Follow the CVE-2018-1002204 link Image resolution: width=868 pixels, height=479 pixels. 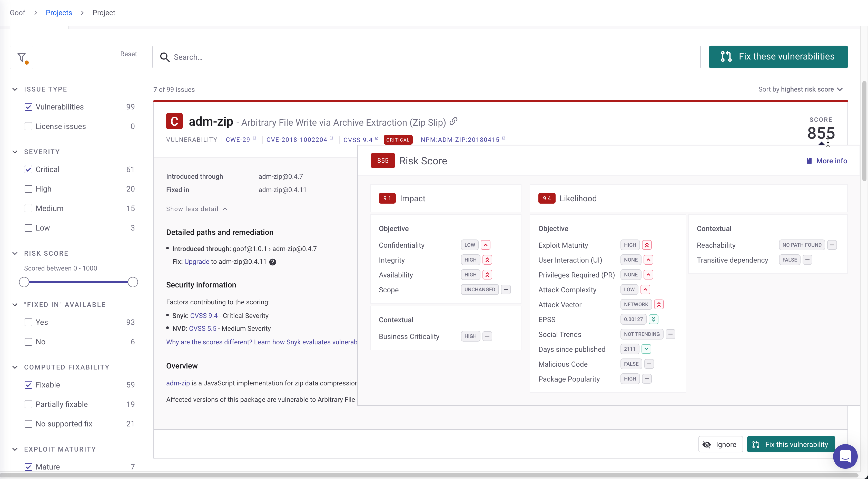(296, 139)
